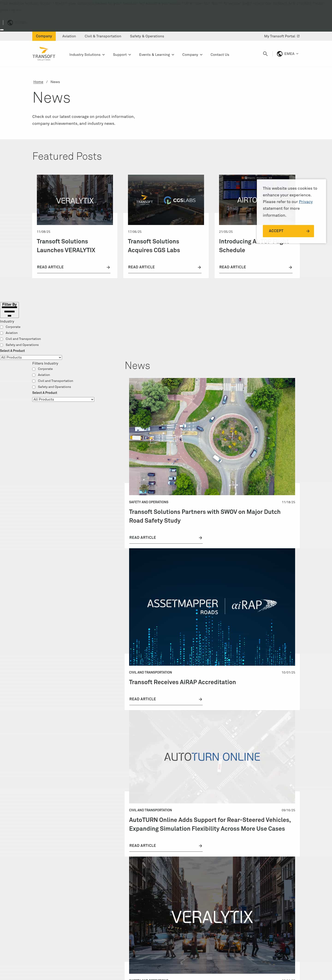Expand the Events & Learning menu
The height and width of the screenshot is (980, 332).
coord(157,55)
